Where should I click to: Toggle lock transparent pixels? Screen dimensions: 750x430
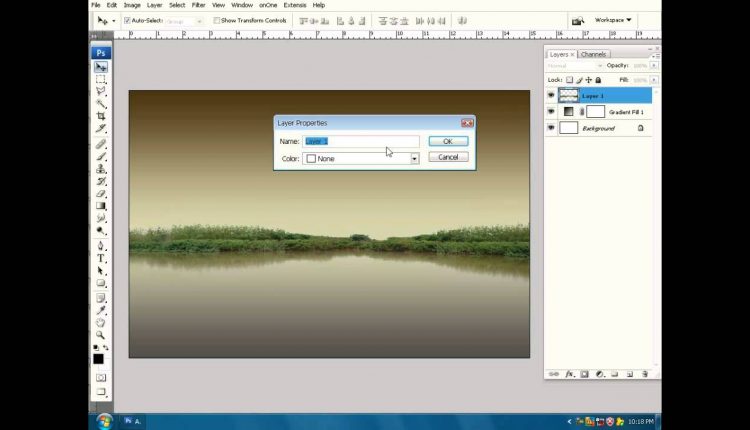coord(569,80)
